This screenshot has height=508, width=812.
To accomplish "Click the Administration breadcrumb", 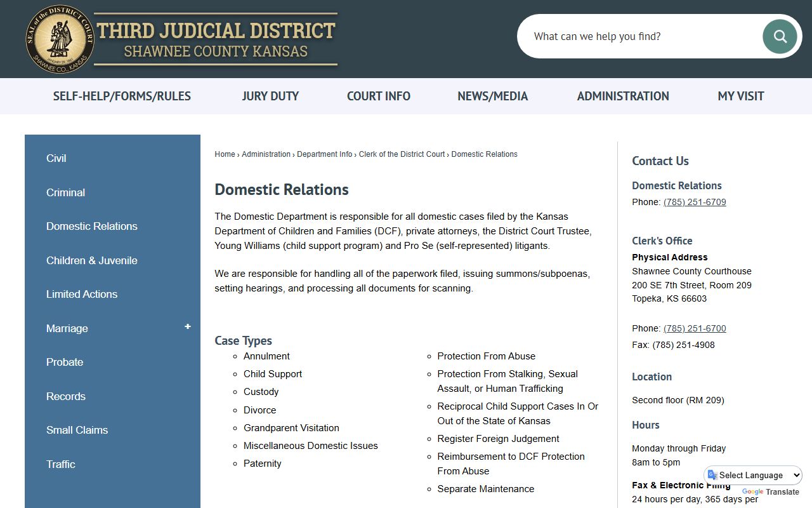I will click(x=266, y=154).
